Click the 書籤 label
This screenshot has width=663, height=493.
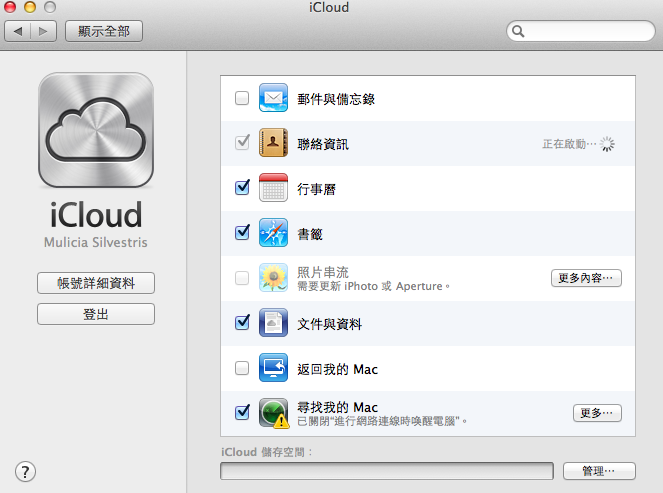click(310, 234)
